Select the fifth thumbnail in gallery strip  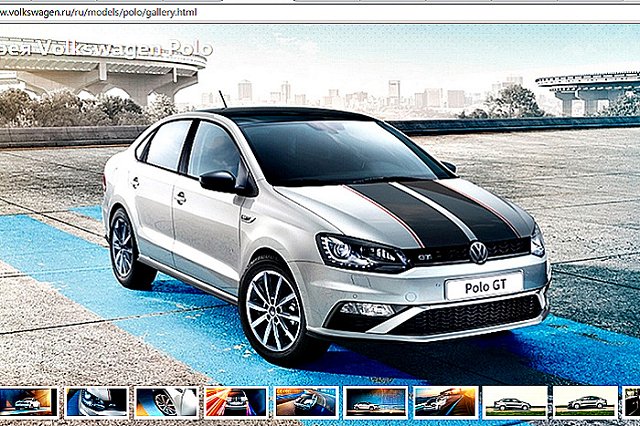click(x=305, y=402)
